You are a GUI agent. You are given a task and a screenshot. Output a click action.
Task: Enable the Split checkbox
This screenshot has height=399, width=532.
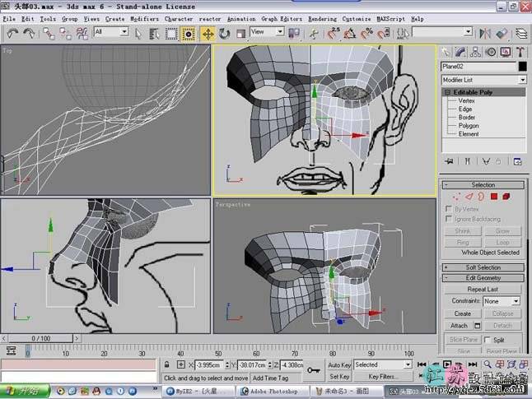coord(488,339)
